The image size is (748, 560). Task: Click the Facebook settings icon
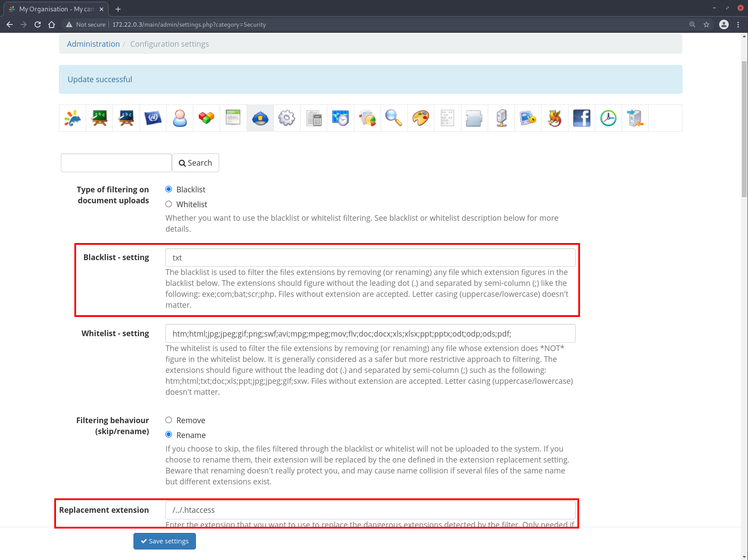(581, 118)
